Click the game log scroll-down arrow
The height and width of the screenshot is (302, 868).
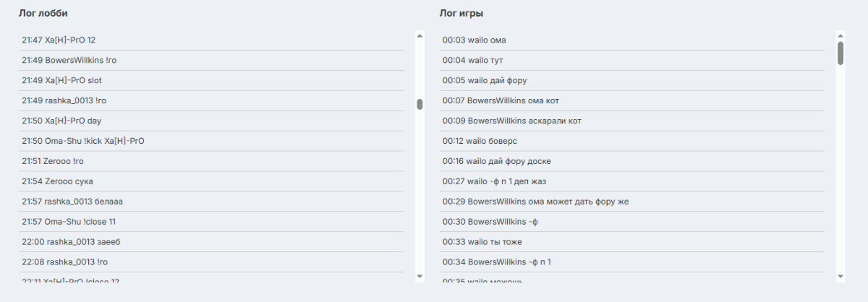[x=841, y=277]
